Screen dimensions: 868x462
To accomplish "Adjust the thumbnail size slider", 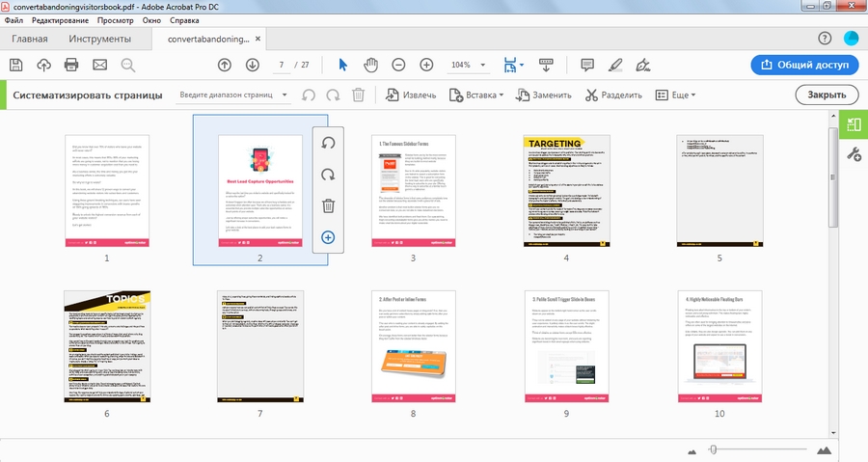I will point(713,449).
